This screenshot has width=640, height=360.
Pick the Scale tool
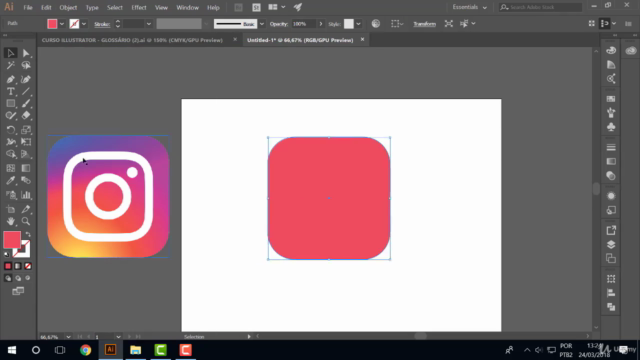tap(26, 130)
